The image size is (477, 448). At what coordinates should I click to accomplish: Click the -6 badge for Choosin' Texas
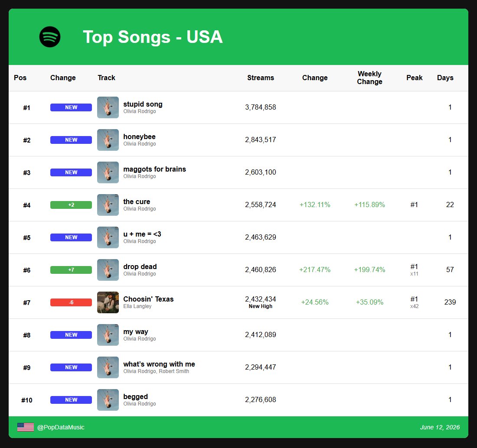pyautogui.click(x=71, y=302)
